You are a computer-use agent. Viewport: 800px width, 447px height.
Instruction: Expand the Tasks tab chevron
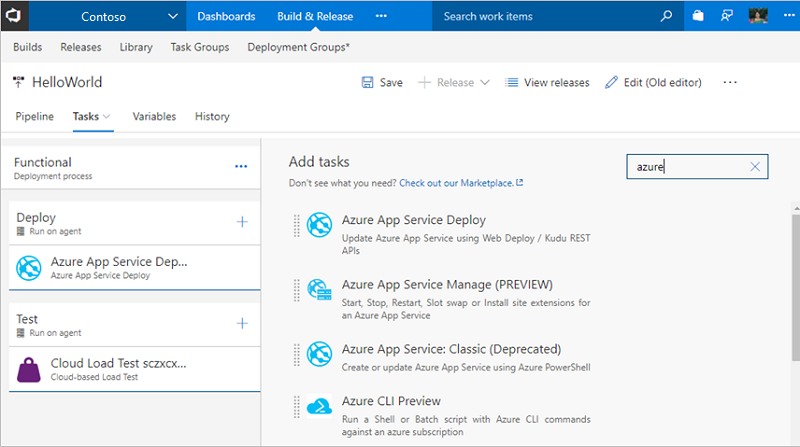point(106,117)
